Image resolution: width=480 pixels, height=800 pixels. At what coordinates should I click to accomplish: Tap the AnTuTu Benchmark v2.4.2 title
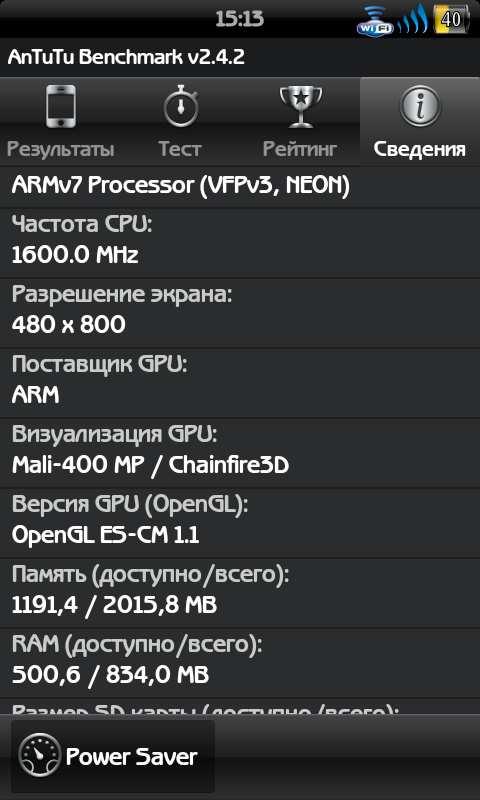pyautogui.click(x=126, y=57)
